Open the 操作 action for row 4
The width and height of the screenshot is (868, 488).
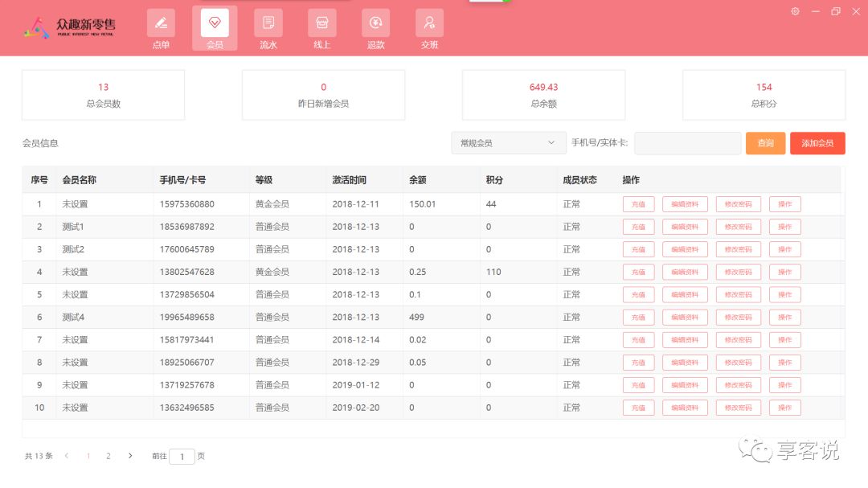(x=784, y=272)
